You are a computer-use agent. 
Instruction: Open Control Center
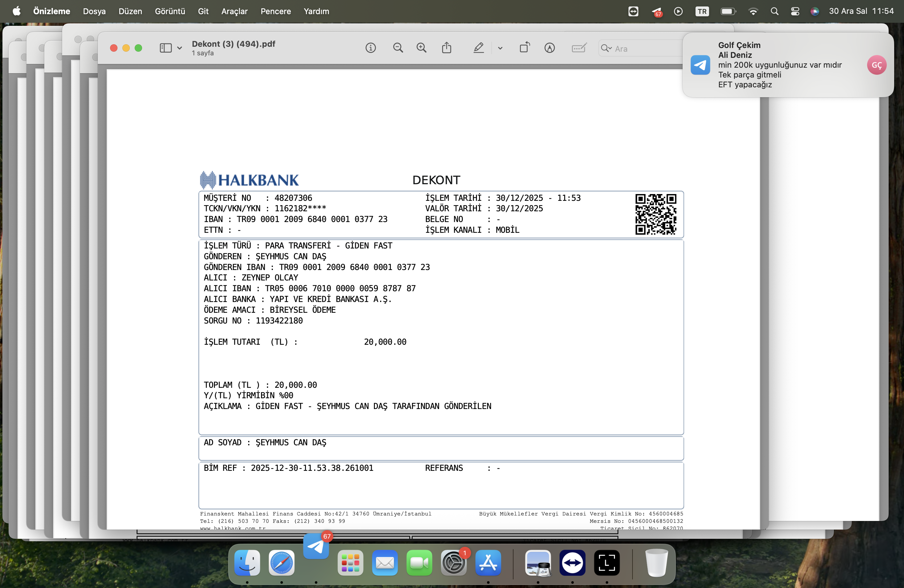pyautogui.click(x=795, y=11)
